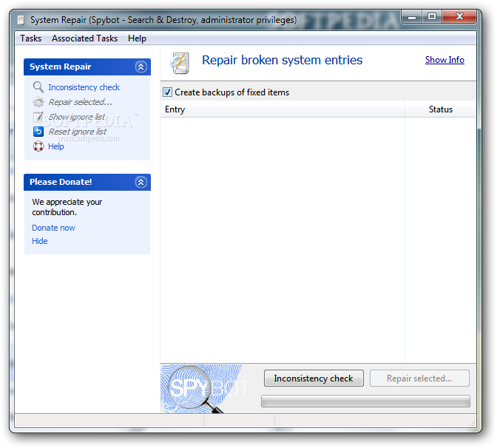
Task: Click the window title bar app icon
Action: 21,20
